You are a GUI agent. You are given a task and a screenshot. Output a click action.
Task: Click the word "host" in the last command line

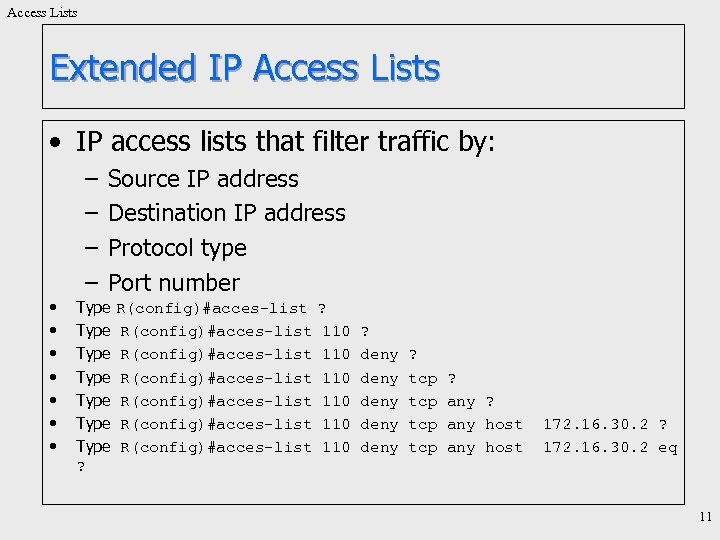tap(504, 448)
